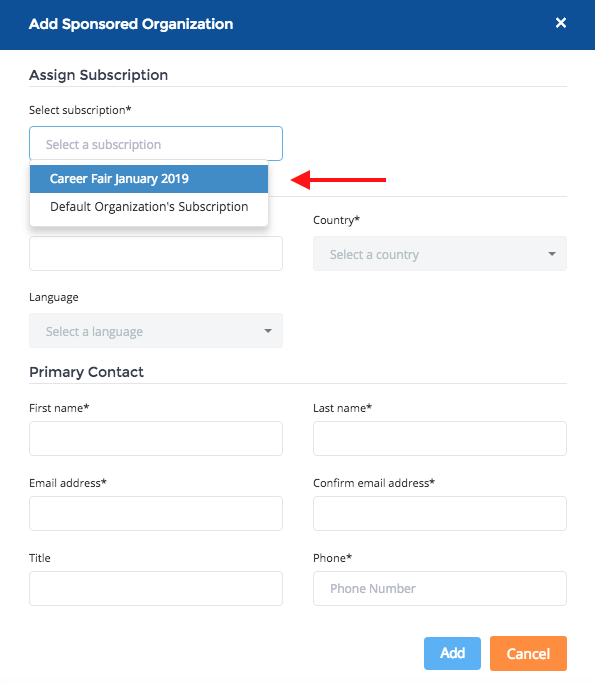Click the Confirm email address field

[440, 513]
